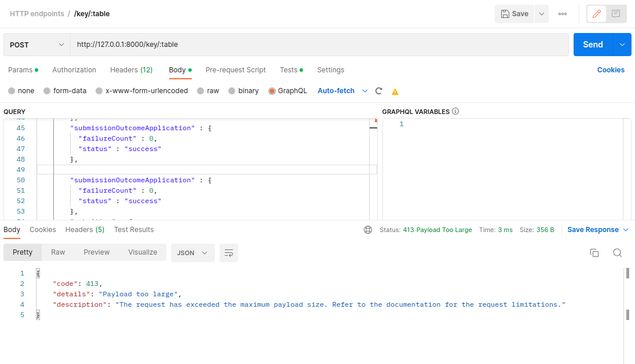The height and width of the screenshot is (364, 635).
Task: Click the "code" key in response
Action: click(x=65, y=284)
